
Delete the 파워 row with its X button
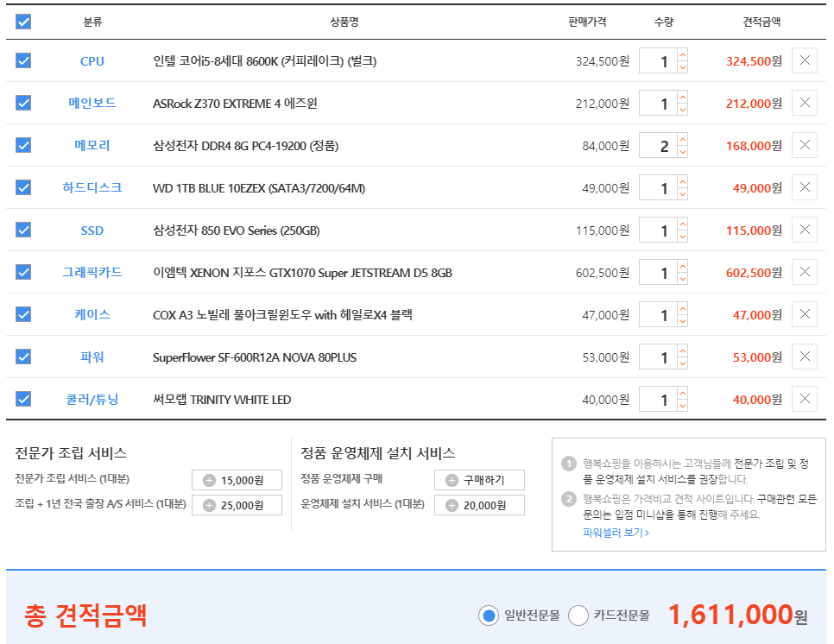coord(805,357)
